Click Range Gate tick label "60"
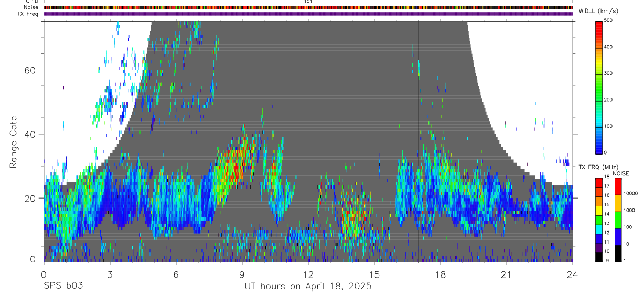This screenshot has width=644, height=297. pos(31,70)
